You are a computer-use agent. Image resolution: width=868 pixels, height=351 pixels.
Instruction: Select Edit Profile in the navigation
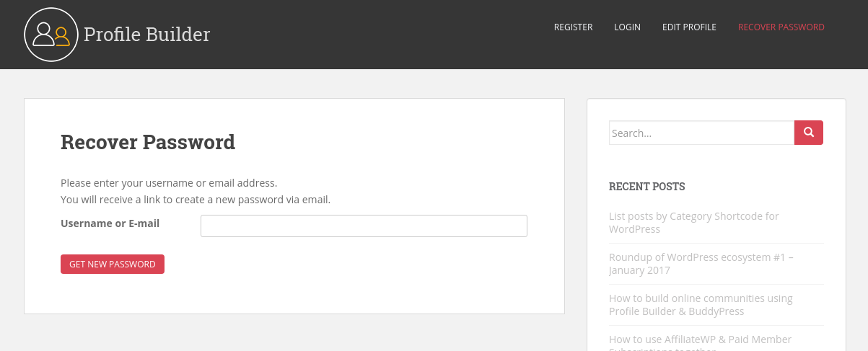tap(689, 27)
